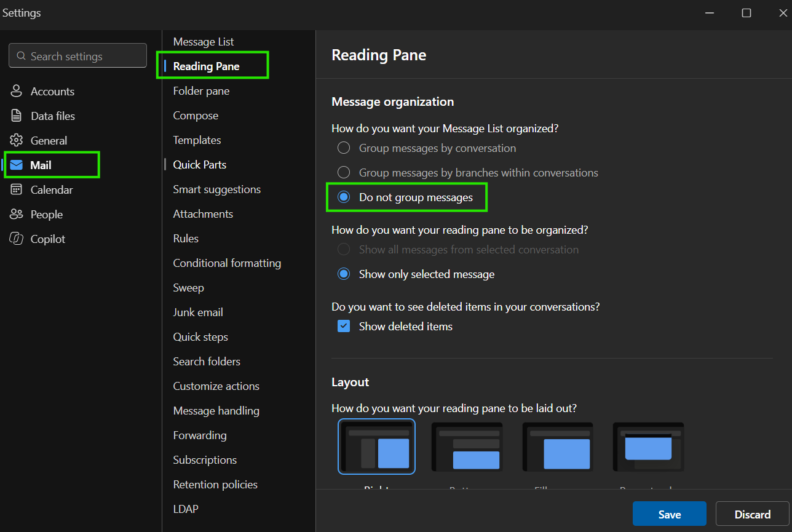
Task: Open Smart suggestions settings
Action: pos(217,189)
